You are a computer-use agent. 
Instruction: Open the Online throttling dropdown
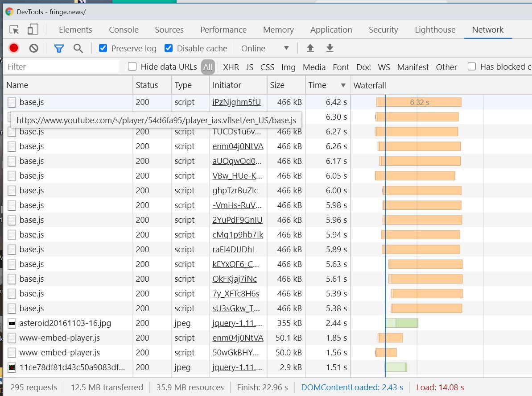pyautogui.click(x=265, y=48)
